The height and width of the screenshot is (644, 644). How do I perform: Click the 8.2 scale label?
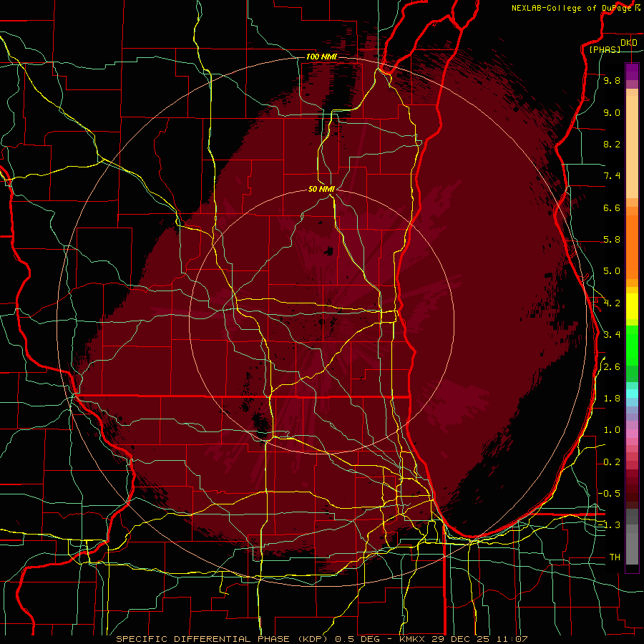[612, 144]
